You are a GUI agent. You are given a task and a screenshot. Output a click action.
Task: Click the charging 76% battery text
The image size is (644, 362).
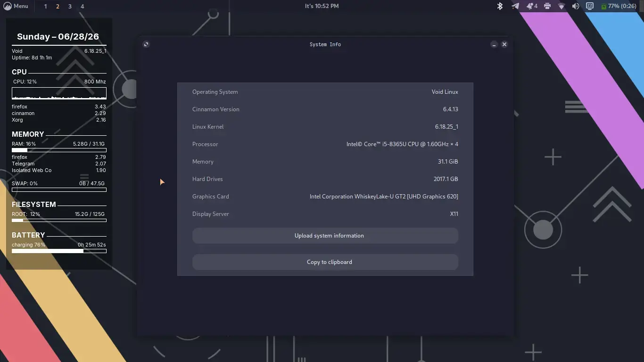click(28, 245)
